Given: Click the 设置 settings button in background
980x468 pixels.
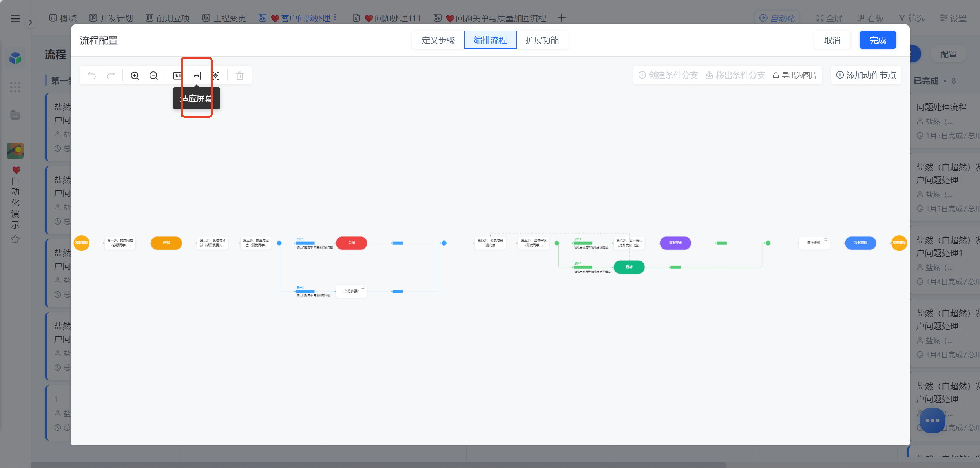Looking at the screenshot, I should click(953, 18).
